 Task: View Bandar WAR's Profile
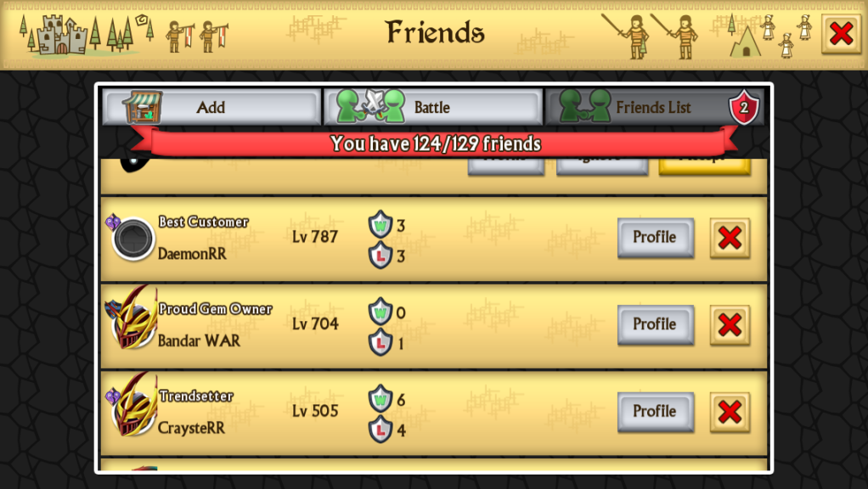coord(656,324)
